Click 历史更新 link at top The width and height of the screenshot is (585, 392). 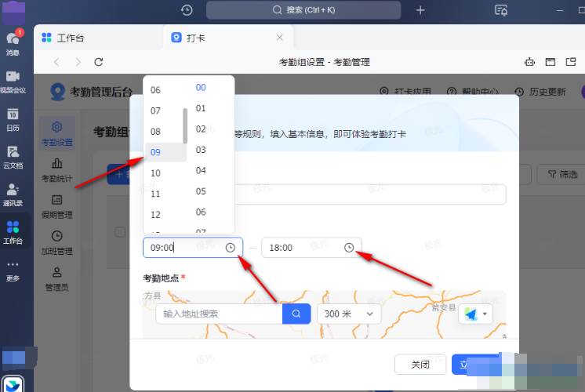point(540,92)
